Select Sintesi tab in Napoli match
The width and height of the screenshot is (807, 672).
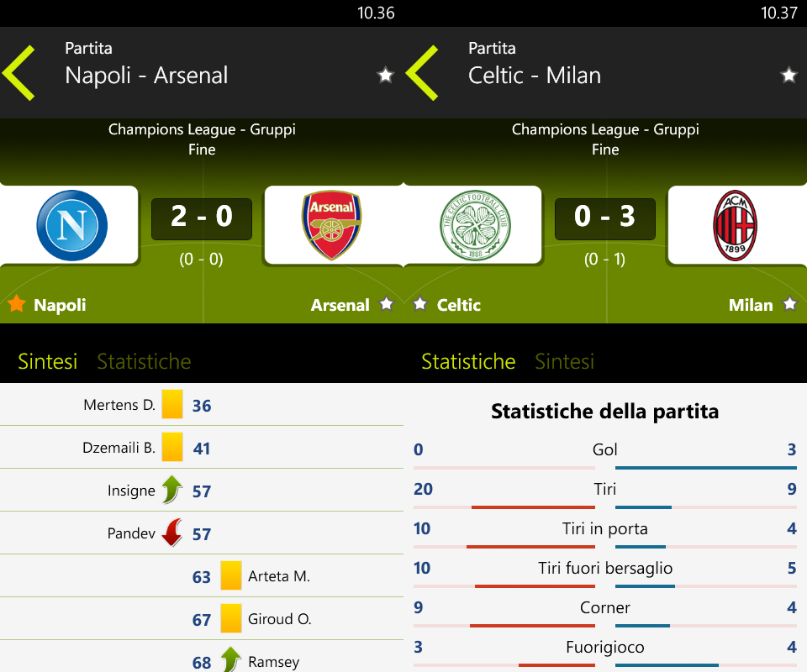tap(47, 361)
